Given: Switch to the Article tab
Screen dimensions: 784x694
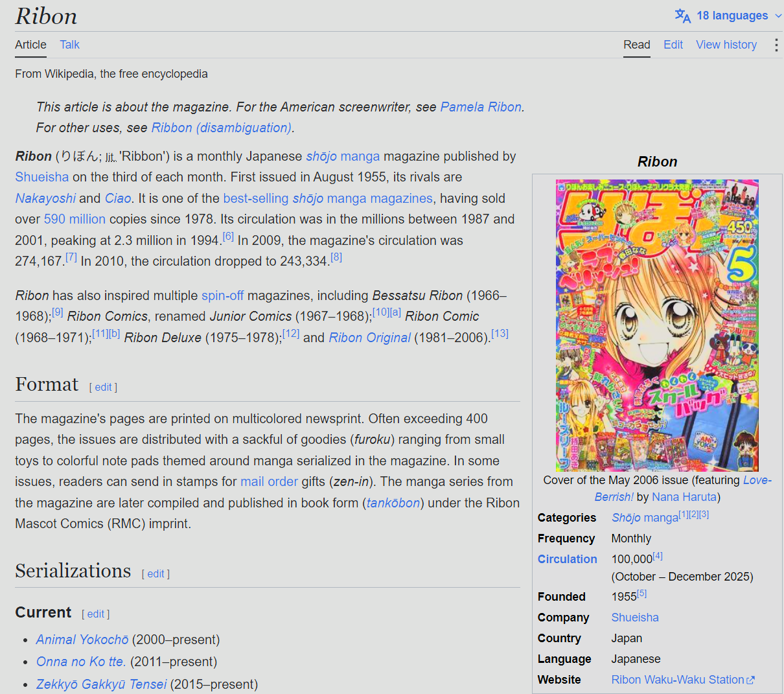Looking at the screenshot, I should click(30, 45).
